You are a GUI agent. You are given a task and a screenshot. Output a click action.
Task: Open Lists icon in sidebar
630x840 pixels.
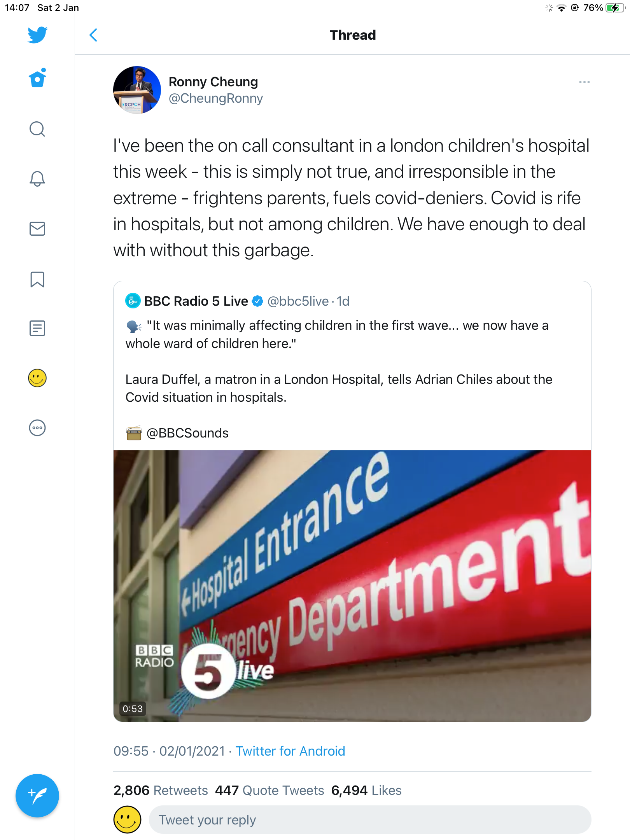click(37, 328)
